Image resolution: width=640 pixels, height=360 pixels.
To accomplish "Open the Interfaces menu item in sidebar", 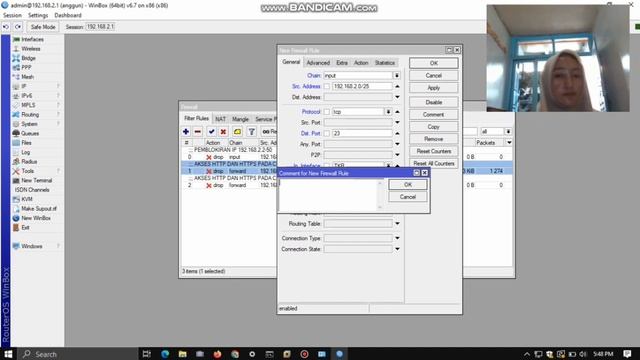I will [x=33, y=40].
